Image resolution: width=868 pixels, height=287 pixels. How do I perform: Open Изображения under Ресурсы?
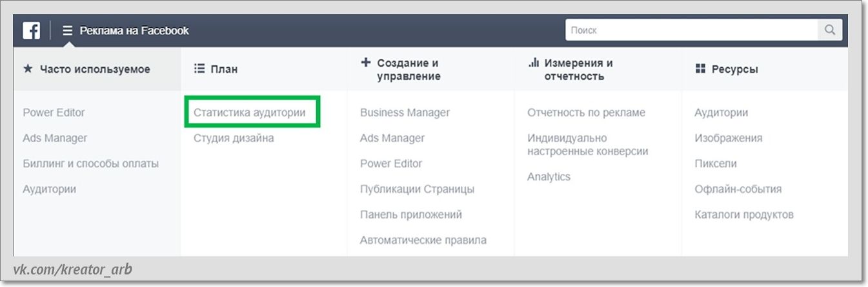point(729,138)
